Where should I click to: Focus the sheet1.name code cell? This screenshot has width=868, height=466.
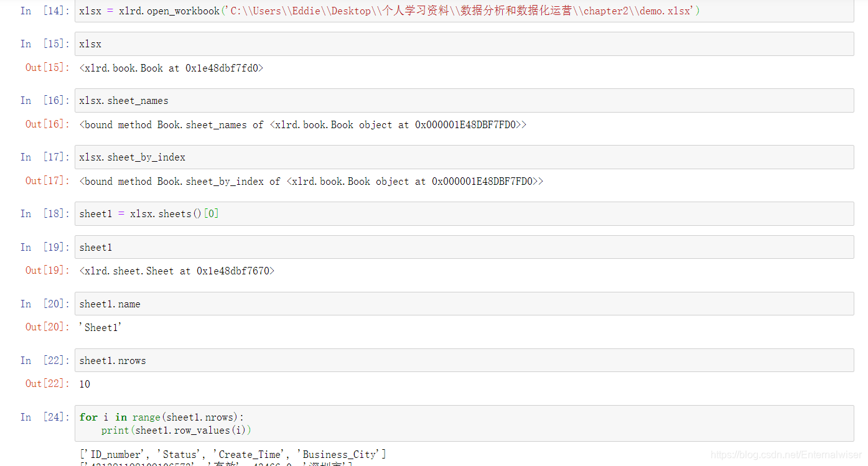(x=464, y=304)
